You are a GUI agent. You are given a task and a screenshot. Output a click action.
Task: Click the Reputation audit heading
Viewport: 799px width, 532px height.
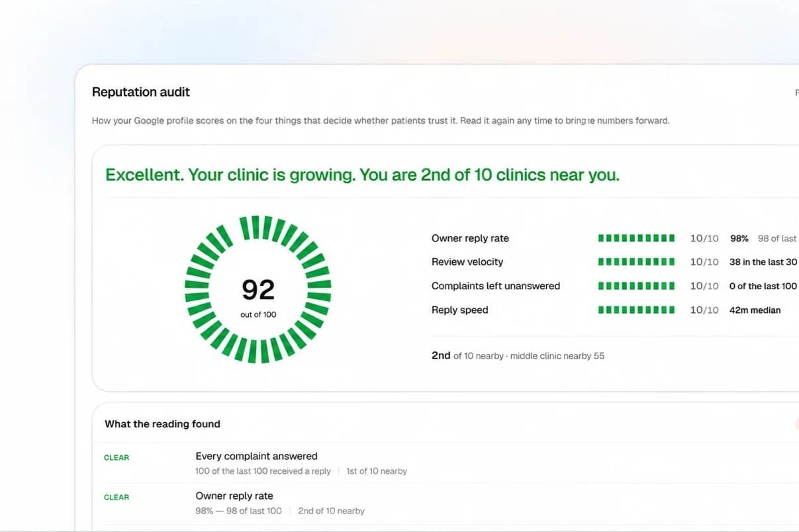(140, 92)
